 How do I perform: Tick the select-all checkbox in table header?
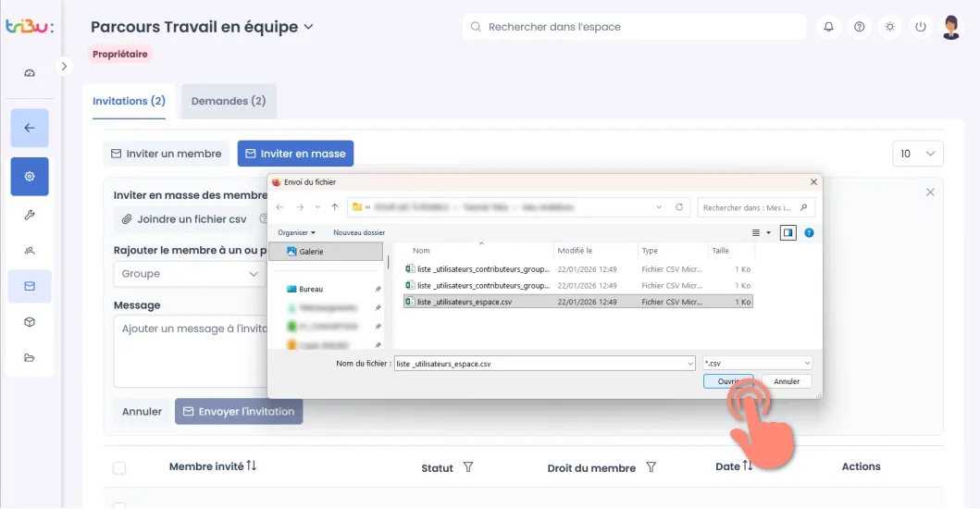tap(119, 467)
